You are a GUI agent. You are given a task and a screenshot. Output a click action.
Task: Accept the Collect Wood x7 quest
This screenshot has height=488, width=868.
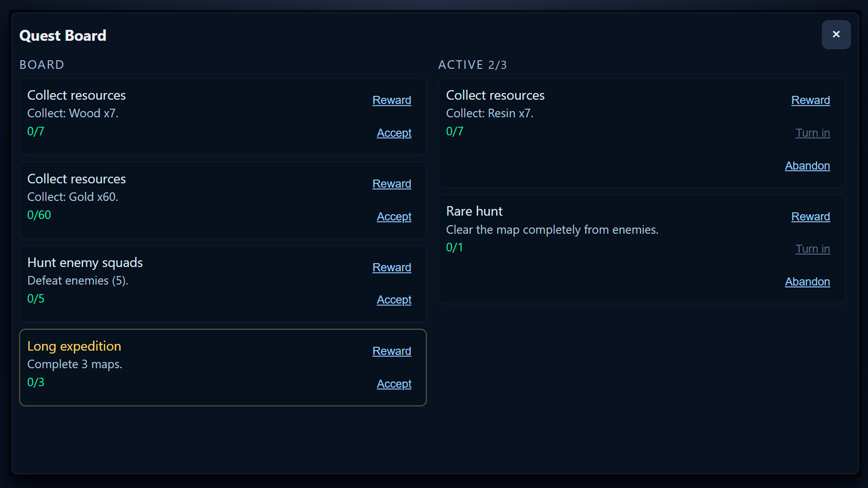coord(394,133)
